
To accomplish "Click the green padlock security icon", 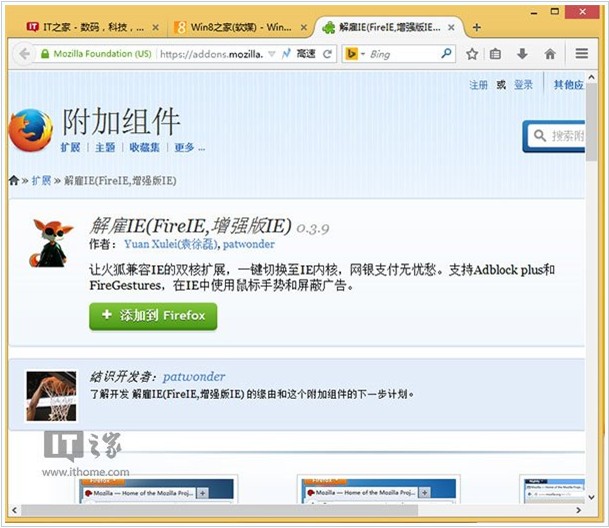I will 45,54.
